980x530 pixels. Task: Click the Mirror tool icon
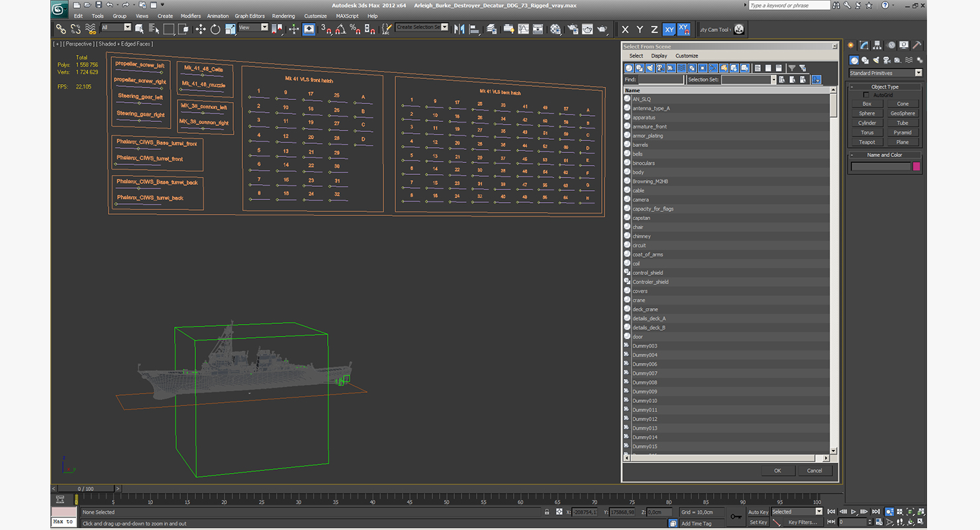tap(459, 29)
